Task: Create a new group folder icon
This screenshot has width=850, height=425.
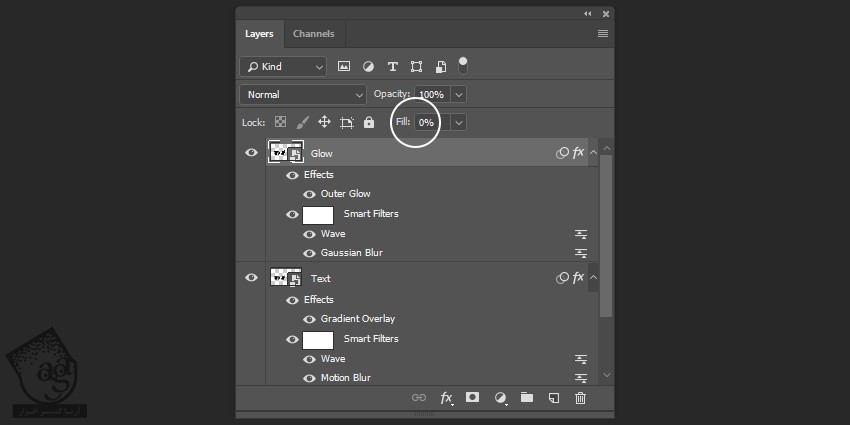Action: click(527, 398)
